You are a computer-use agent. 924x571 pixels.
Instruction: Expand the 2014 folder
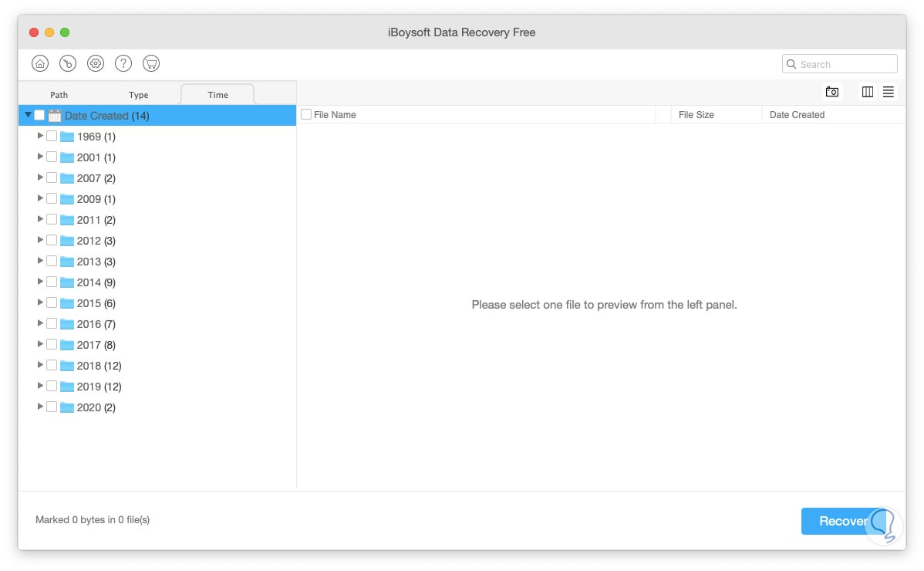[40, 282]
